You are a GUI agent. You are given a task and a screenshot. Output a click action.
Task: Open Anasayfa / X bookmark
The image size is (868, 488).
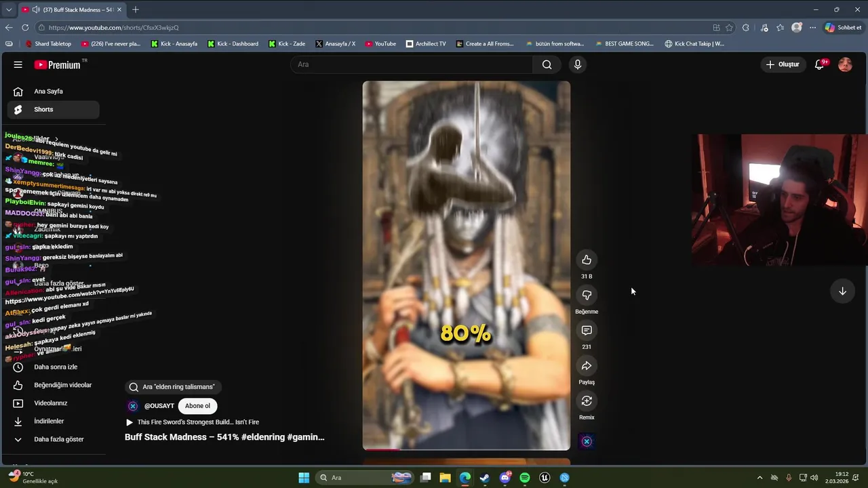point(335,44)
